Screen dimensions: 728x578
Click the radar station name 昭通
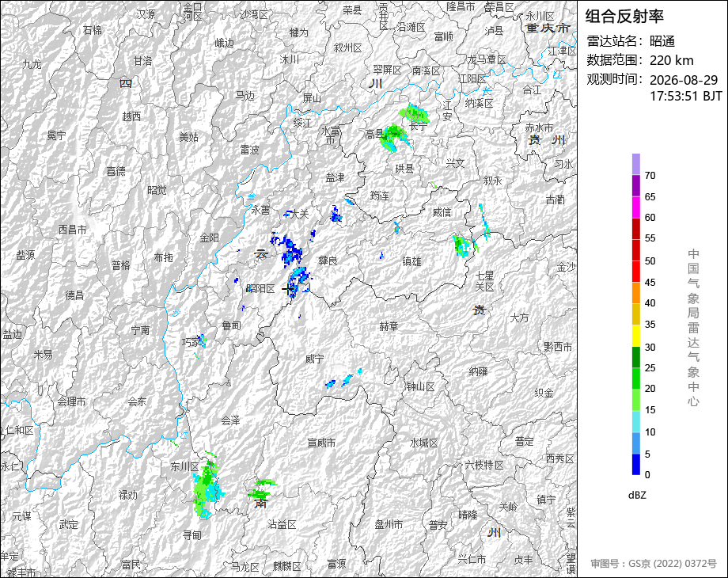(662, 41)
